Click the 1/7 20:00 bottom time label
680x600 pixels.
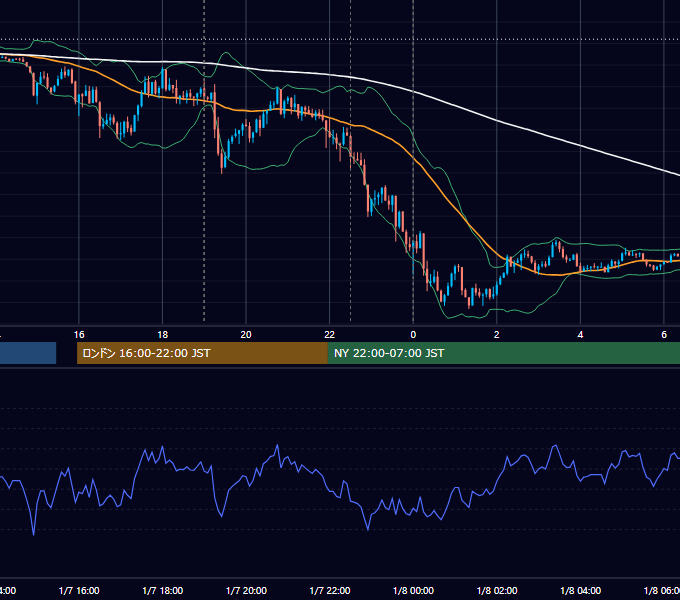pyautogui.click(x=246, y=590)
